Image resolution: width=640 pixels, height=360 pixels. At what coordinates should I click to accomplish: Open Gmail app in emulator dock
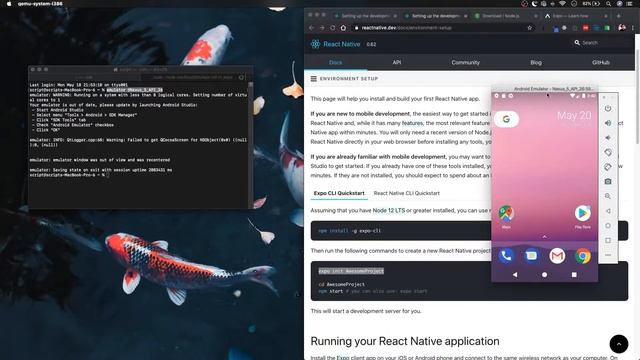(x=557, y=256)
